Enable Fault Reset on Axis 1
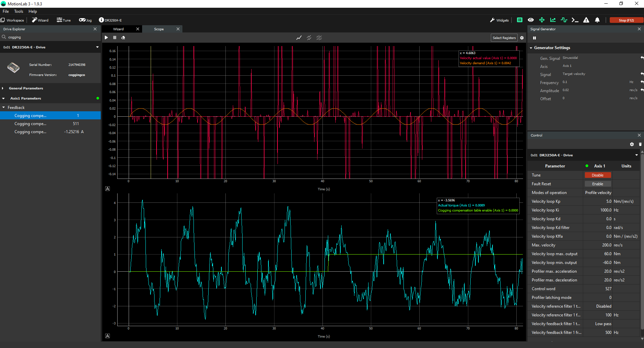Screen dimensions: 644x348 coord(598,184)
